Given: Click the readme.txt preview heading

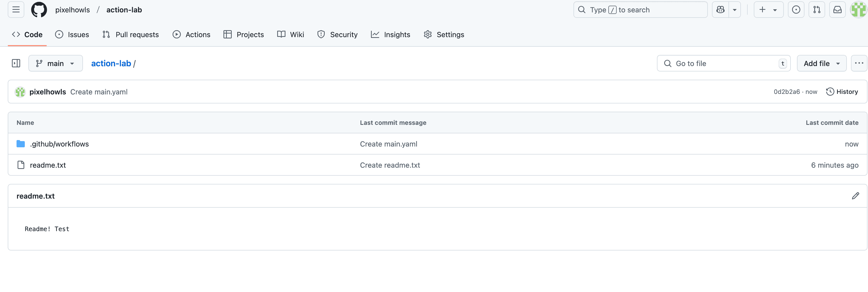Looking at the screenshot, I should click(35, 196).
